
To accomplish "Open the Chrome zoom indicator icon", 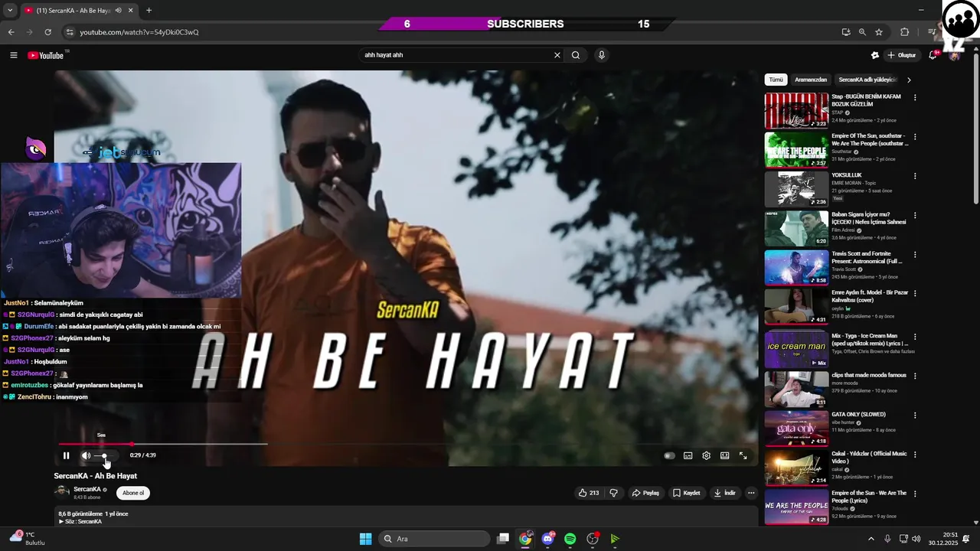I will click(x=862, y=32).
